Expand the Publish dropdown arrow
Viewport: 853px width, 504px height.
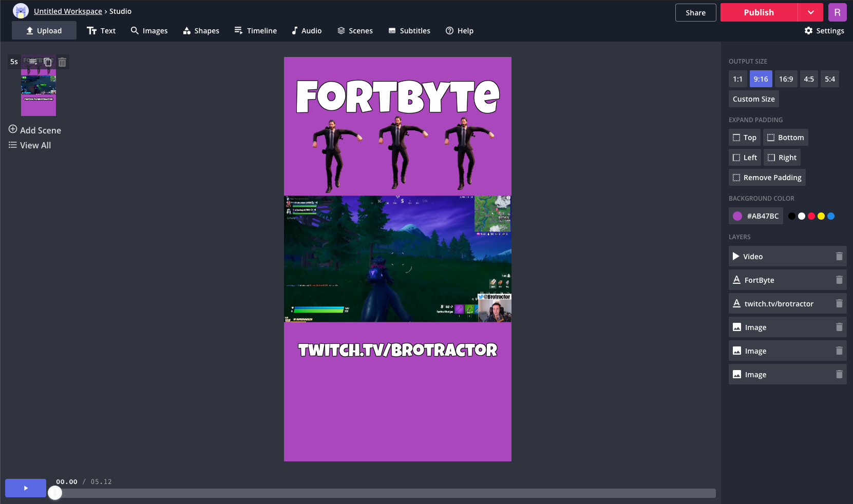(810, 12)
